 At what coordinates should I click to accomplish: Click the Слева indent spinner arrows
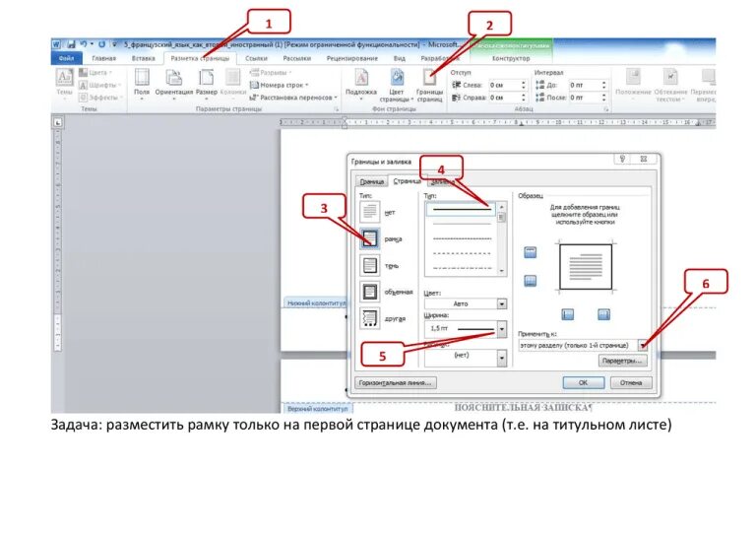pyautogui.click(x=523, y=85)
